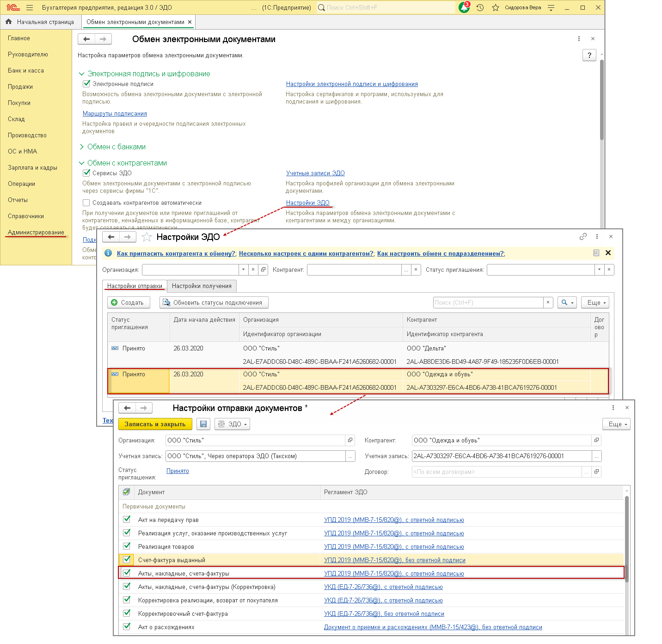Open the main hamburger menu
The image size is (662, 644).
click(30, 7)
